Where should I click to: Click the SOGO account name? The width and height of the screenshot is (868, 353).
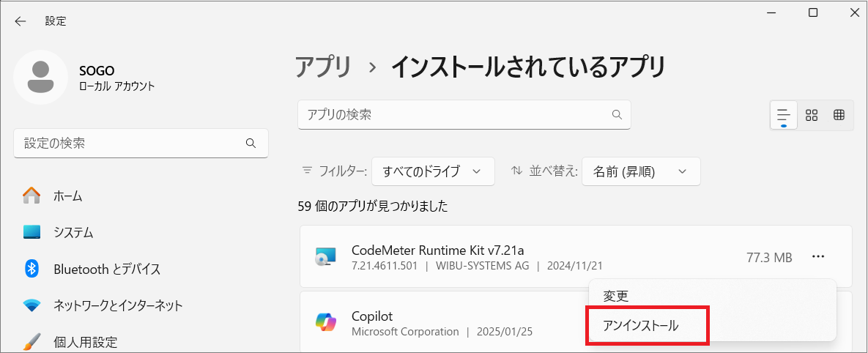pos(97,70)
